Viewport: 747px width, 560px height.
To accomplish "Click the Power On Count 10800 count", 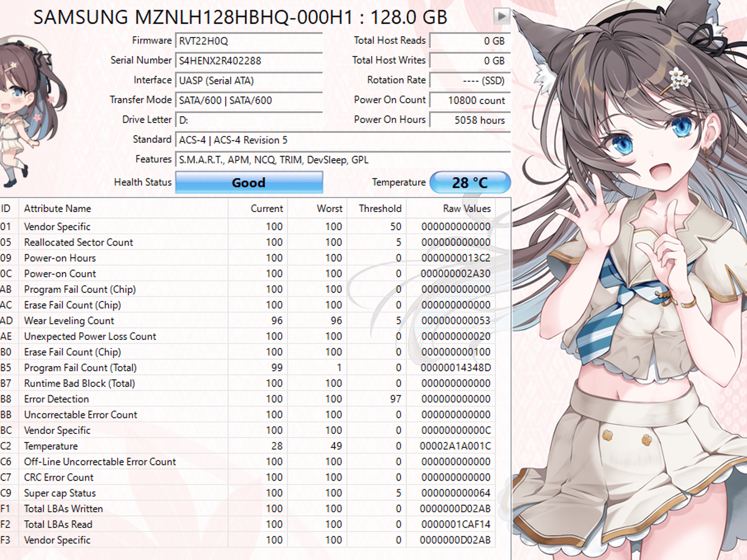I will (x=470, y=100).
